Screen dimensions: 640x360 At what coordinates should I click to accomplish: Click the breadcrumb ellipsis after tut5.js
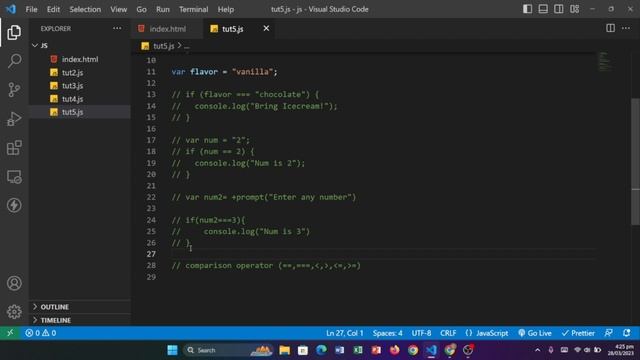187,47
